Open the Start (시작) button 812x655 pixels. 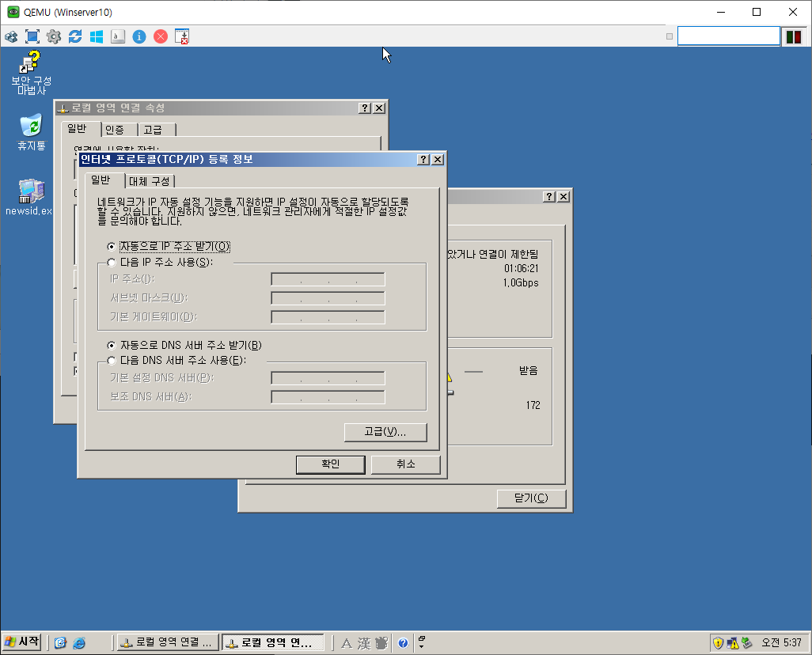pyautogui.click(x=21, y=642)
